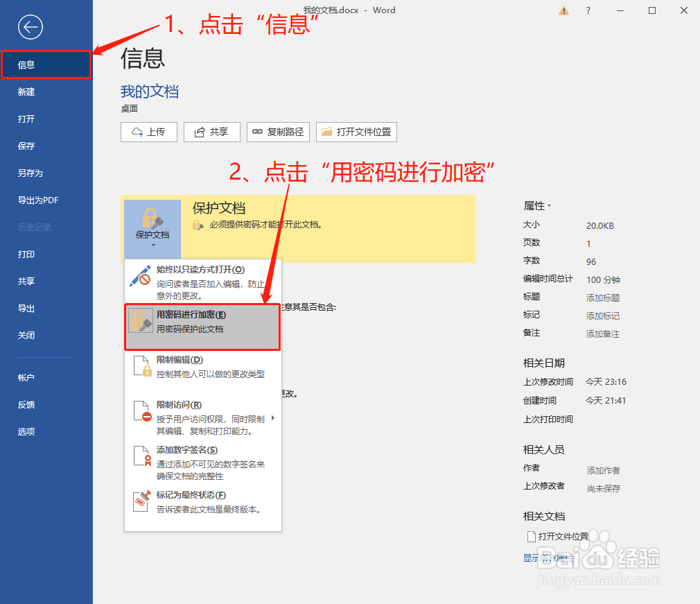Open 限制访问 submenu entry
The image size is (700, 604).
coord(202,417)
